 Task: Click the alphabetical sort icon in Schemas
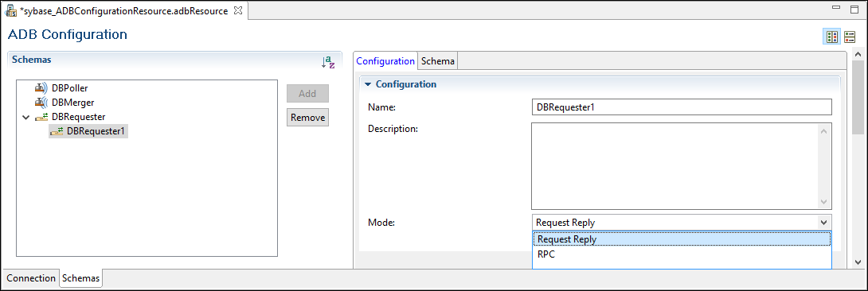[x=328, y=62]
